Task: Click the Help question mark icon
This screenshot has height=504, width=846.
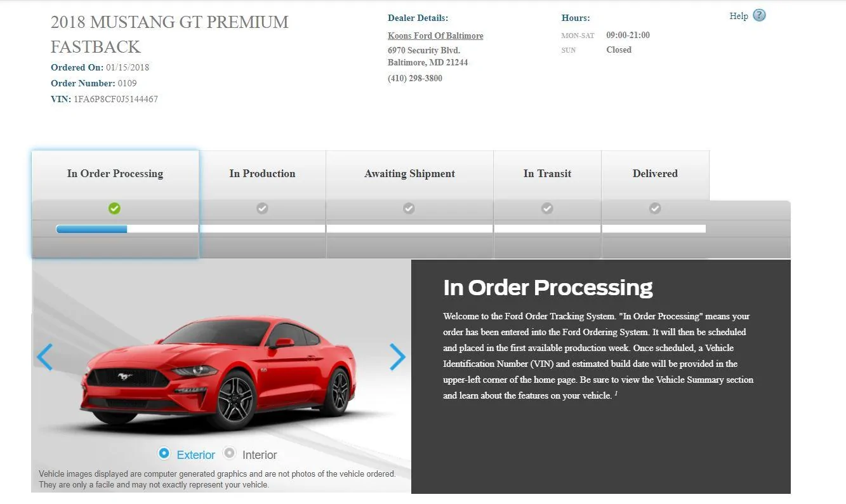Action: [759, 16]
